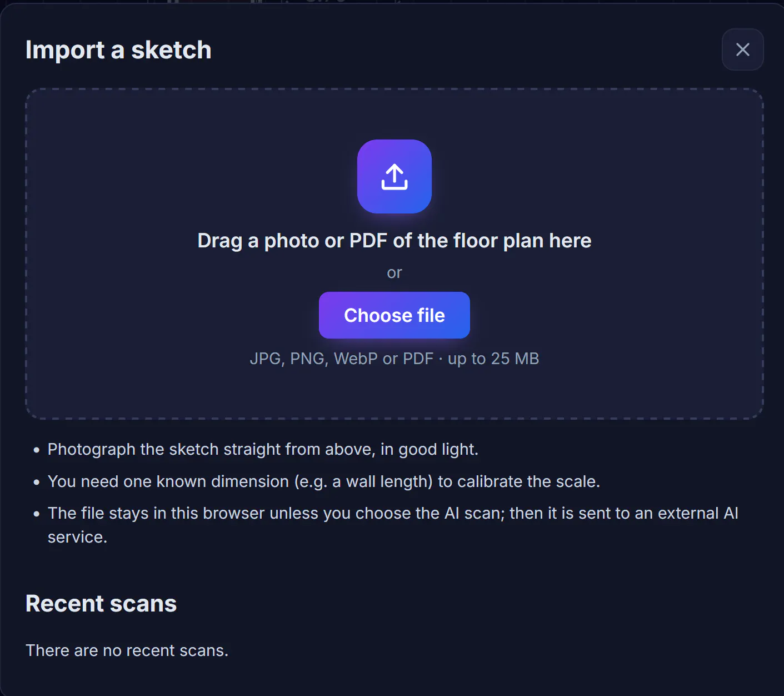The height and width of the screenshot is (696, 784).
Task: Click 'There are no recent scans.' text
Action: click(127, 650)
